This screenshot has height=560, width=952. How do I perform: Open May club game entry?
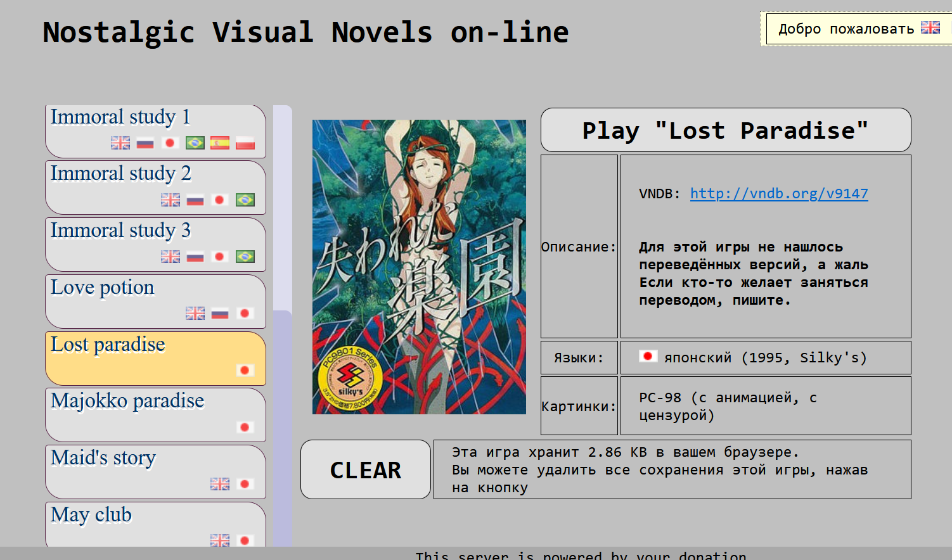point(155,525)
